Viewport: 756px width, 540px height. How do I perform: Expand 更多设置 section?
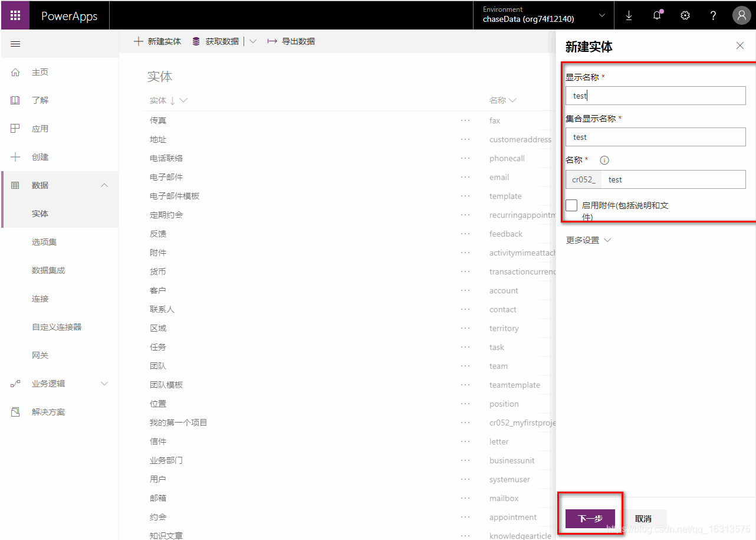tap(588, 240)
